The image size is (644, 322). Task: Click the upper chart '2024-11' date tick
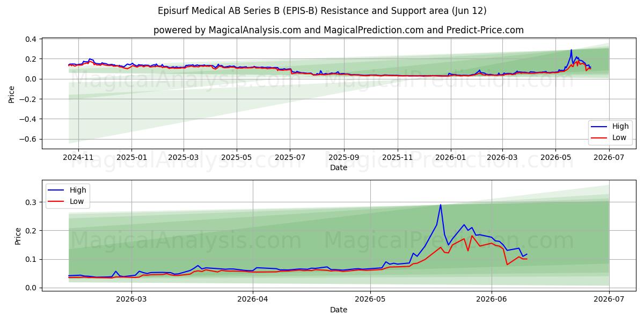click(78, 158)
